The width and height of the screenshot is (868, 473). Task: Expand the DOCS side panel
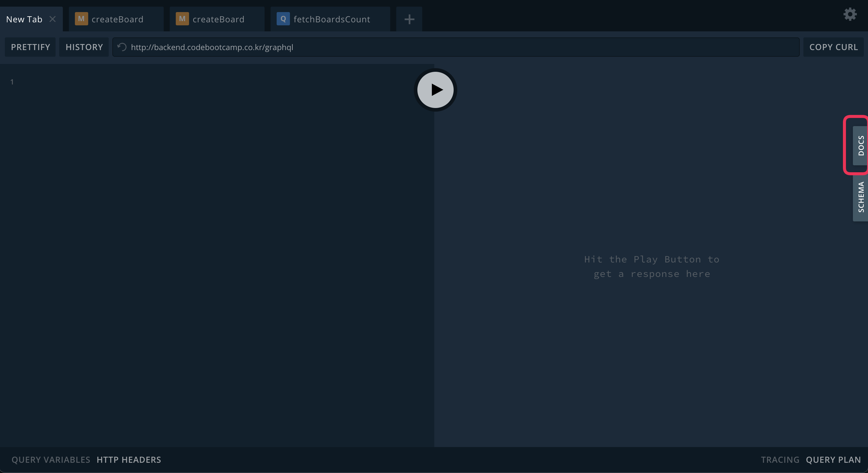point(860,145)
